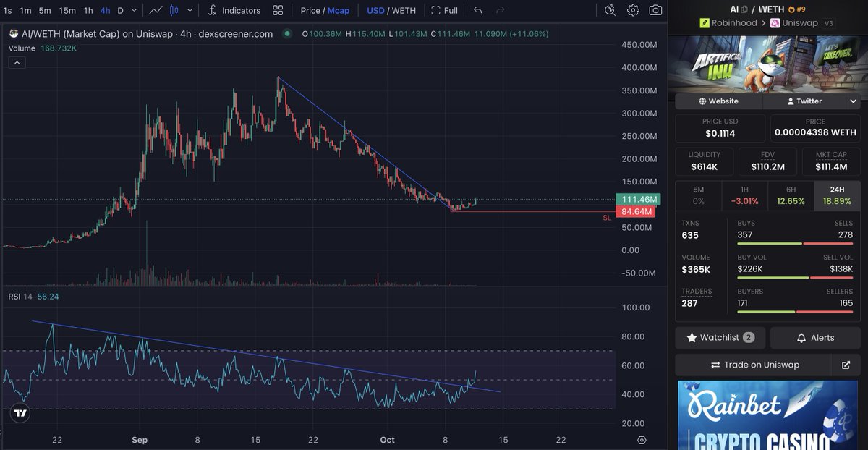Open the Indicators panel
This screenshot has width=868, height=450.
pos(234,11)
